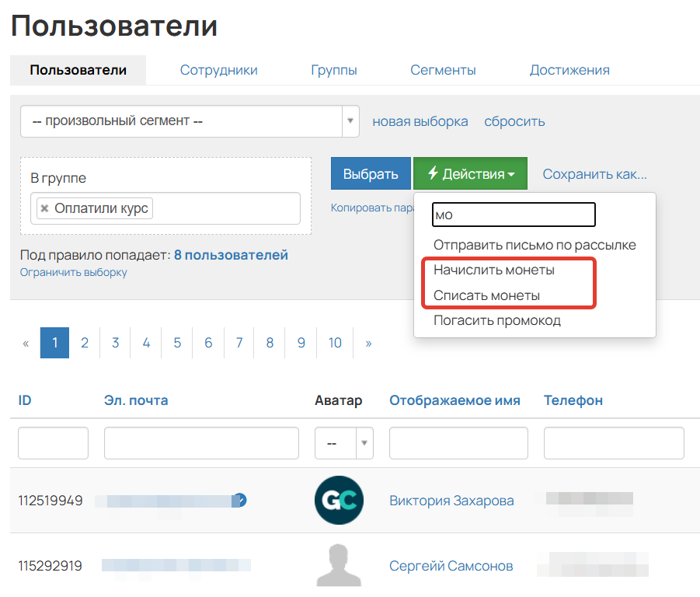Go to page 6
700x597 pixels.
click(x=208, y=343)
